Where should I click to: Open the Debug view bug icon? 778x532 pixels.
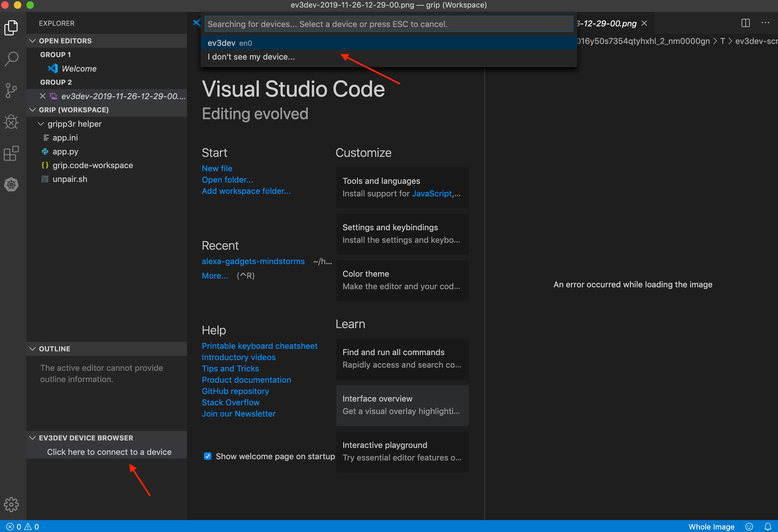(x=11, y=122)
